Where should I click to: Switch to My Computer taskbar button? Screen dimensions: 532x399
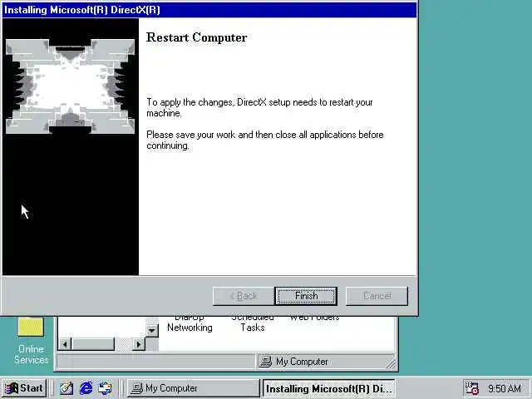point(194,388)
